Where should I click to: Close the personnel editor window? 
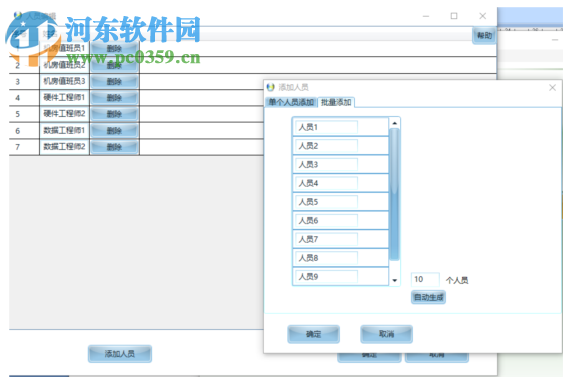(x=483, y=16)
